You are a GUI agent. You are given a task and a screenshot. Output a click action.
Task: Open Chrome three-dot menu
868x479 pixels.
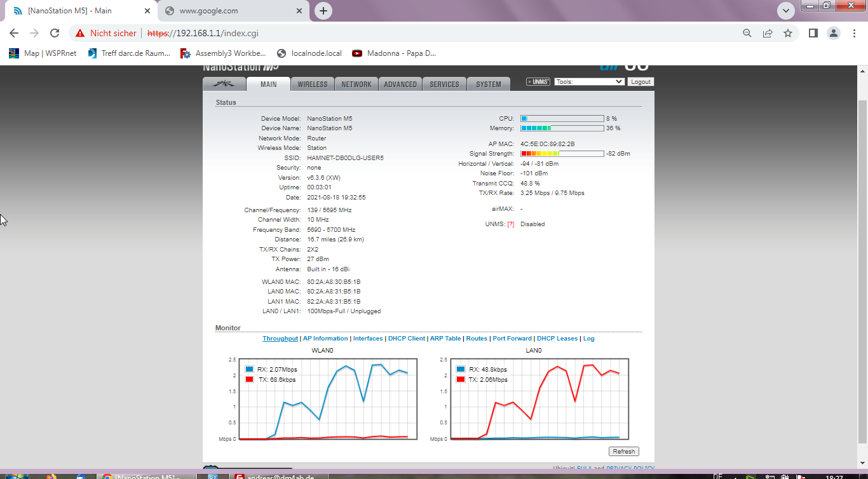[x=854, y=33]
